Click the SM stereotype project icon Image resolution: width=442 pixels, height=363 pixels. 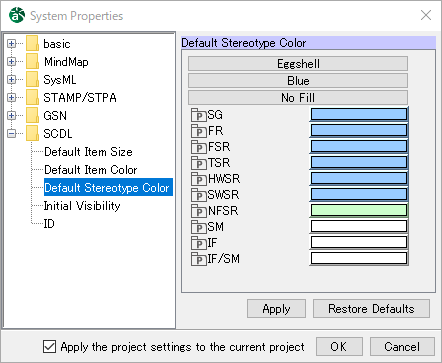click(x=199, y=227)
